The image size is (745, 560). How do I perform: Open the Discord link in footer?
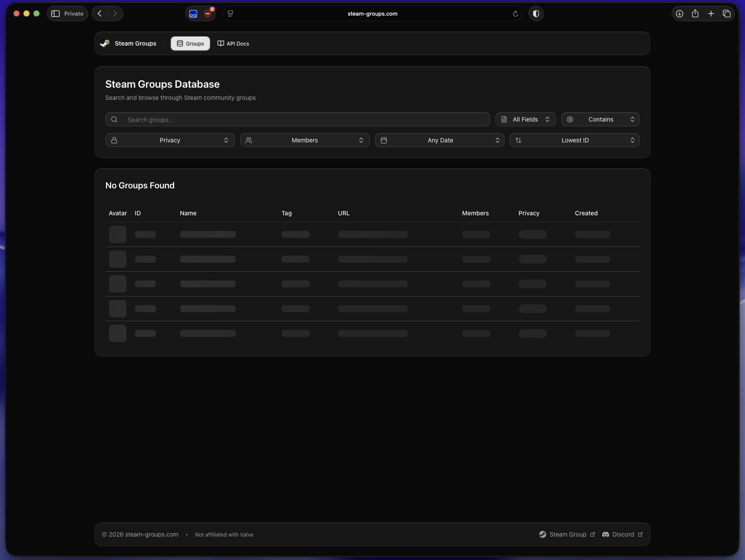click(622, 534)
